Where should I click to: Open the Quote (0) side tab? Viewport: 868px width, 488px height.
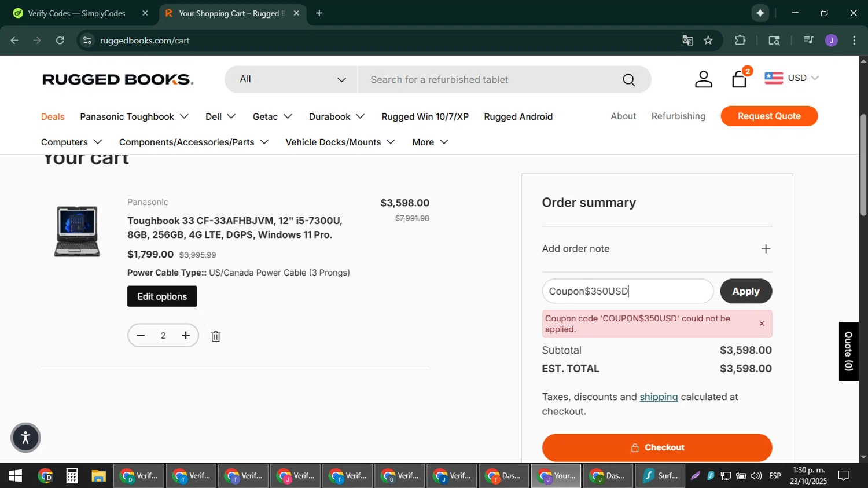(x=848, y=351)
